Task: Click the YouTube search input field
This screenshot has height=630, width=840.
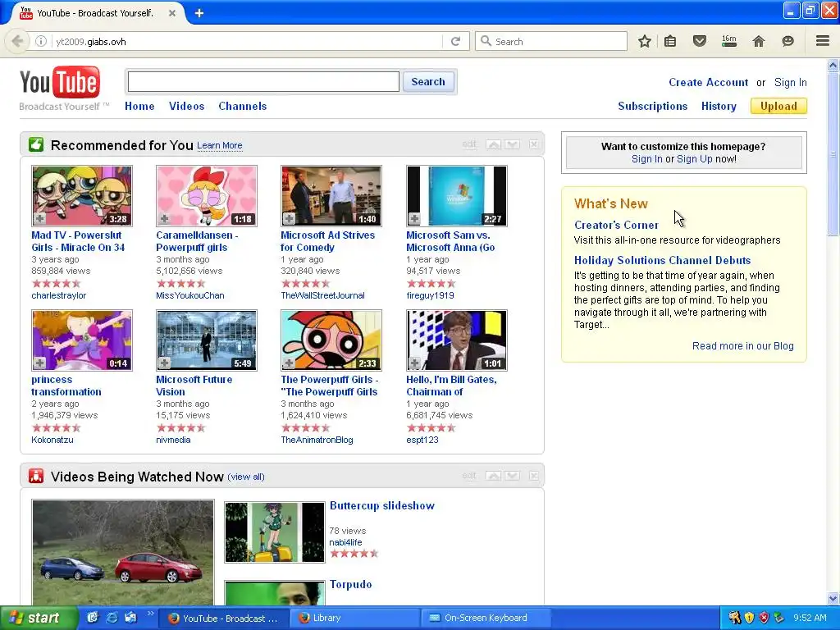Action: [263, 81]
